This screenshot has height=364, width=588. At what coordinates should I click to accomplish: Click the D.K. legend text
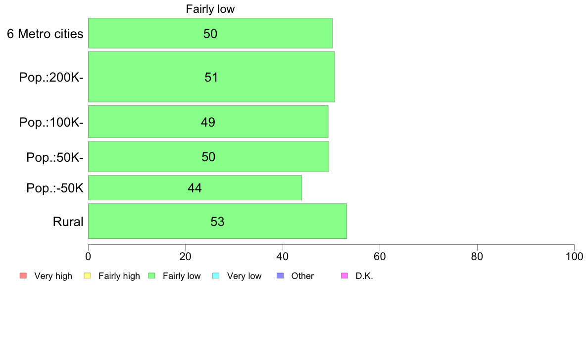[364, 276]
